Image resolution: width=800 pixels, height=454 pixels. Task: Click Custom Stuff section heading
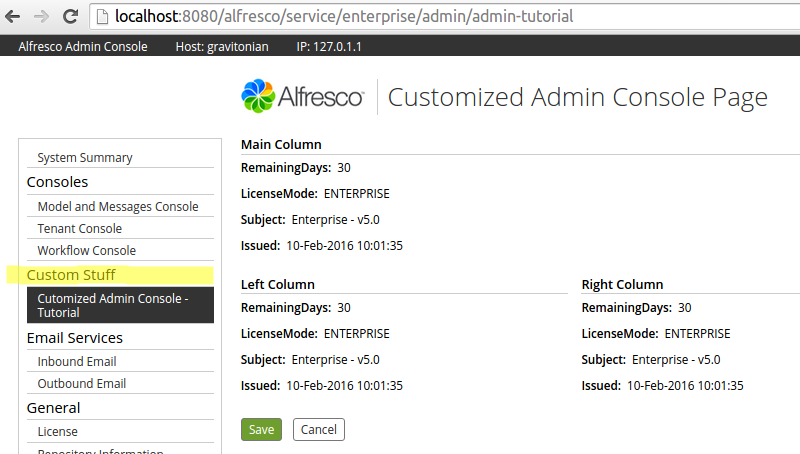point(71,275)
